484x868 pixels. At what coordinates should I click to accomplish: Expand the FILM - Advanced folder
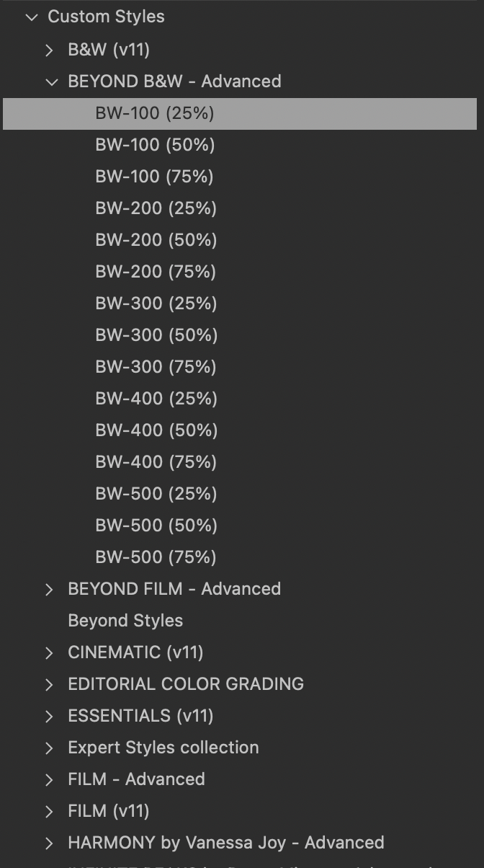click(50, 779)
